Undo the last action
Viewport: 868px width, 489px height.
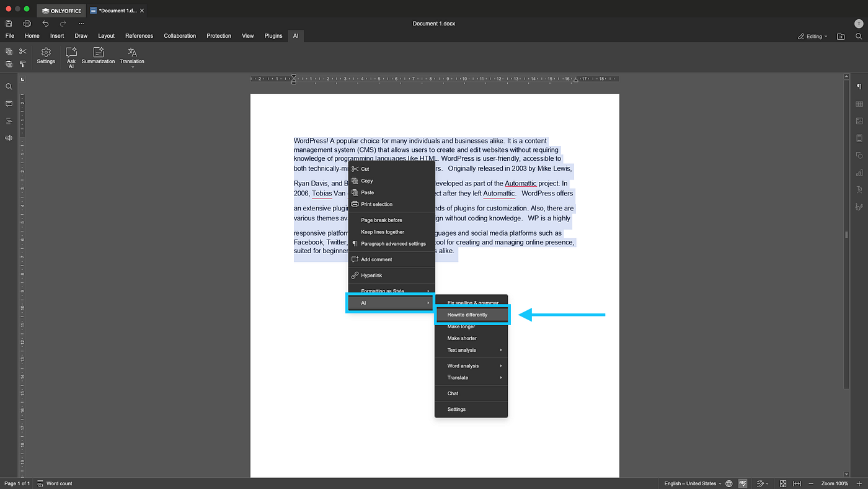[45, 24]
